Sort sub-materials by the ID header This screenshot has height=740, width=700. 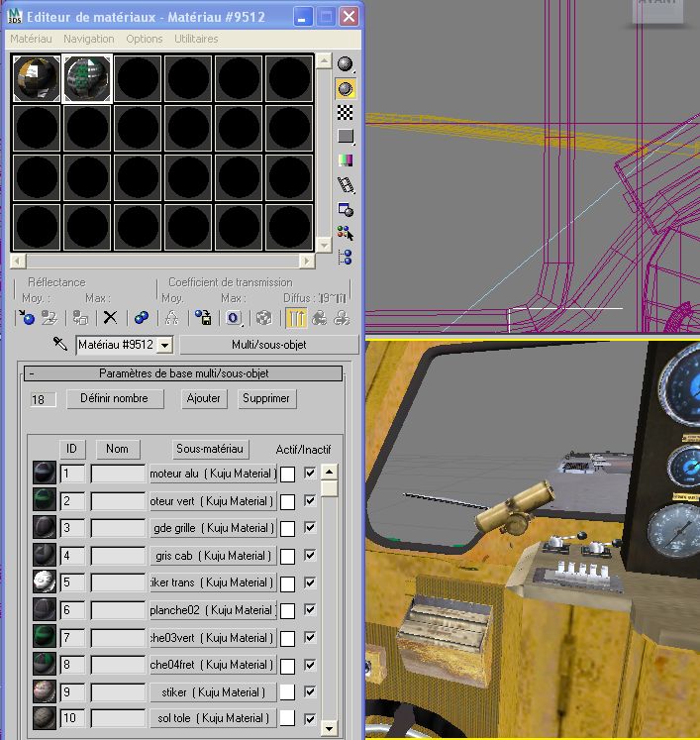tap(72, 449)
